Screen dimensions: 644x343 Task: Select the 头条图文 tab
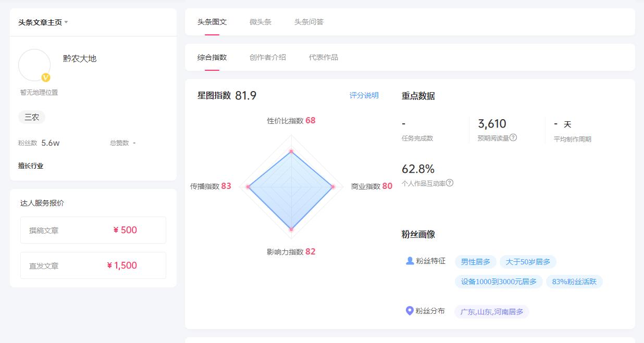pos(214,22)
